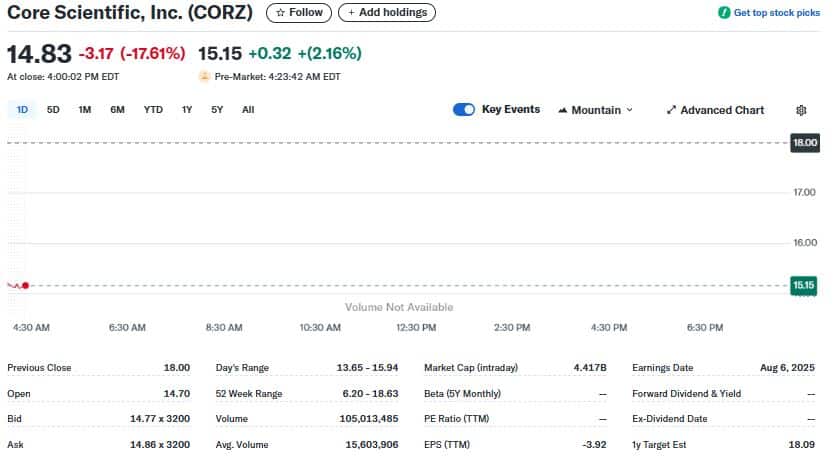Click the pre-market sunrise icon
The width and height of the screenshot is (835, 461).
tap(204, 77)
